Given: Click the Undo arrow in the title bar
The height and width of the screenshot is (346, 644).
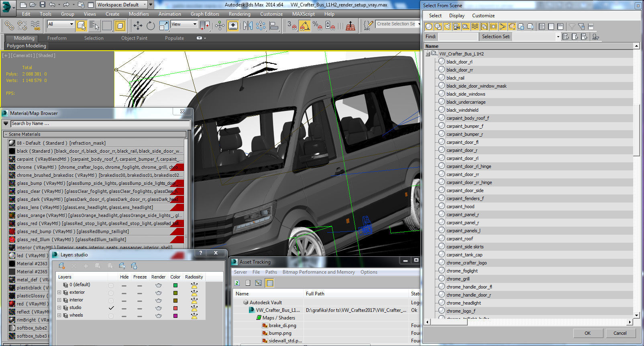Looking at the screenshot, I should click(52, 5).
